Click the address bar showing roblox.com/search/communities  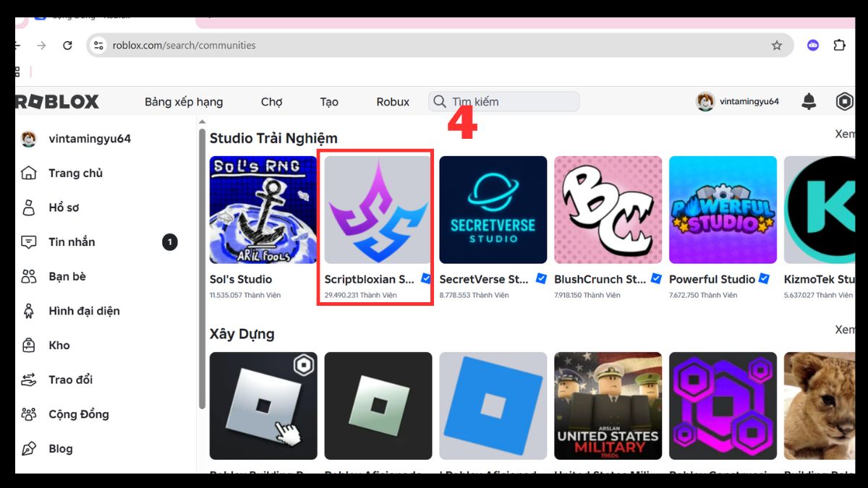click(440, 45)
